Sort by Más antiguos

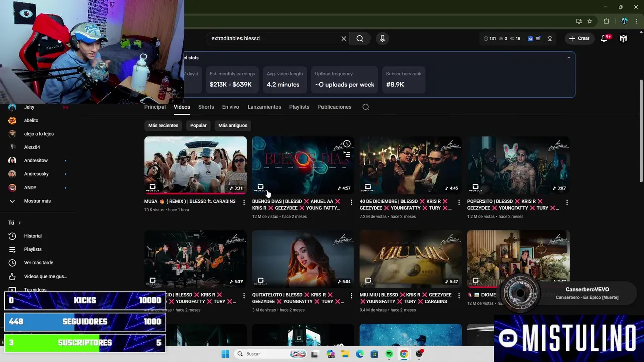232,125
